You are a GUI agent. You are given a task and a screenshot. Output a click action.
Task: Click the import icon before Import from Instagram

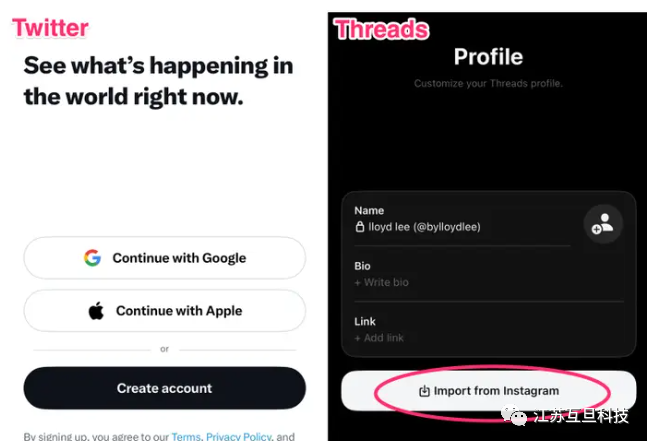click(x=424, y=391)
